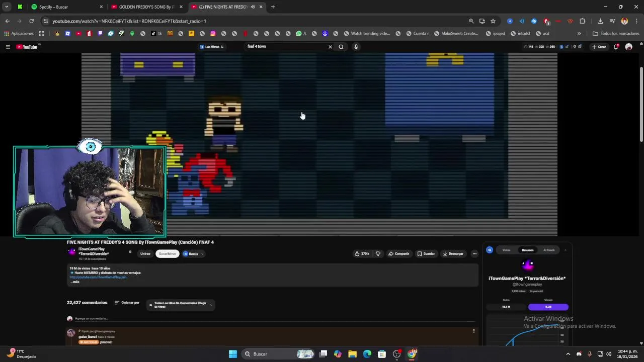Open 'Todos Los Hilos De Comentarios' filter dropdown
This screenshot has width=644, height=362.
(180, 305)
